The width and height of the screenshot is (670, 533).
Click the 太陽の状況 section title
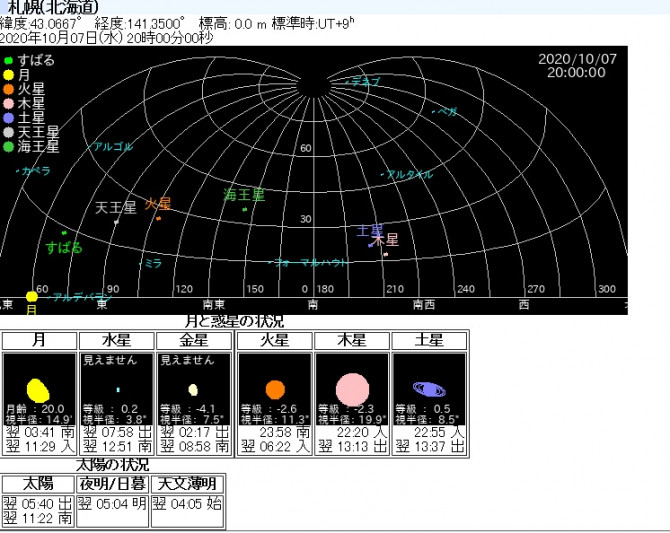[x=113, y=465]
